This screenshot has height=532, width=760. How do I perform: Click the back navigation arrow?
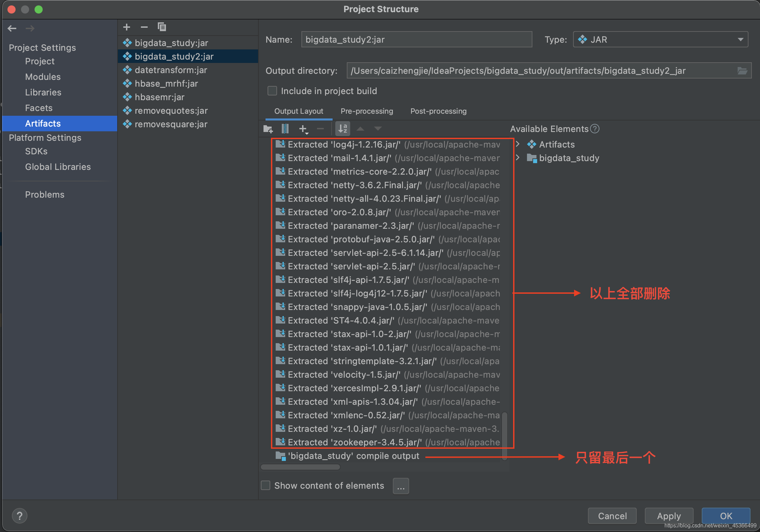pyautogui.click(x=12, y=28)
